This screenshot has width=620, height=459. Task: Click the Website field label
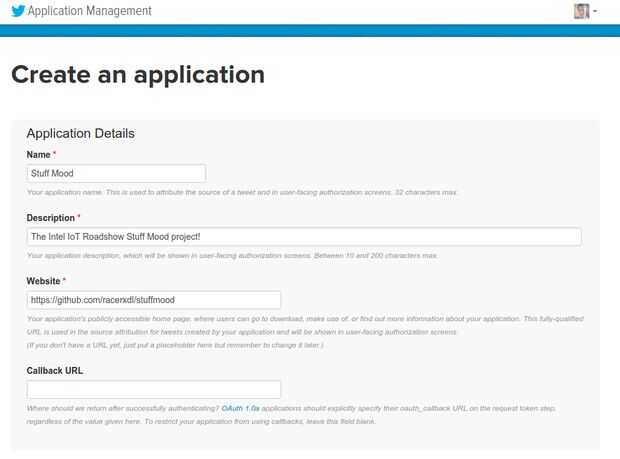(46, 281)
